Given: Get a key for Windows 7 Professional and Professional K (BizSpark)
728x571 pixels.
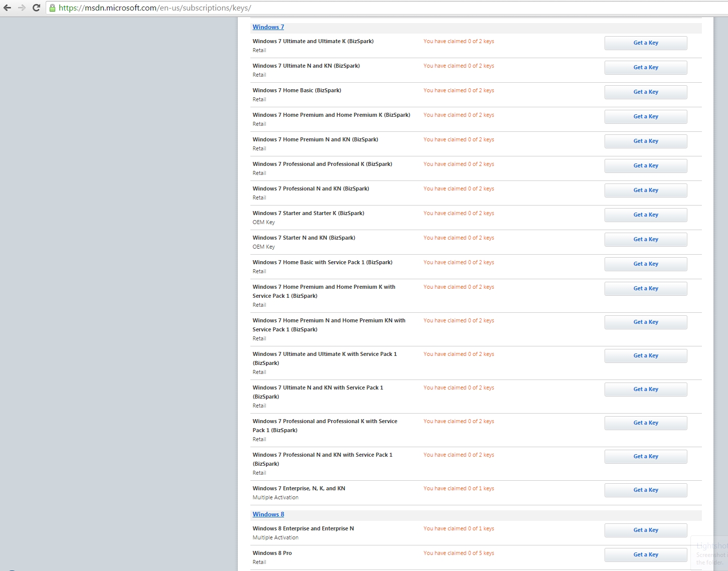Looking at the screenshot, I should pos(646,166).
